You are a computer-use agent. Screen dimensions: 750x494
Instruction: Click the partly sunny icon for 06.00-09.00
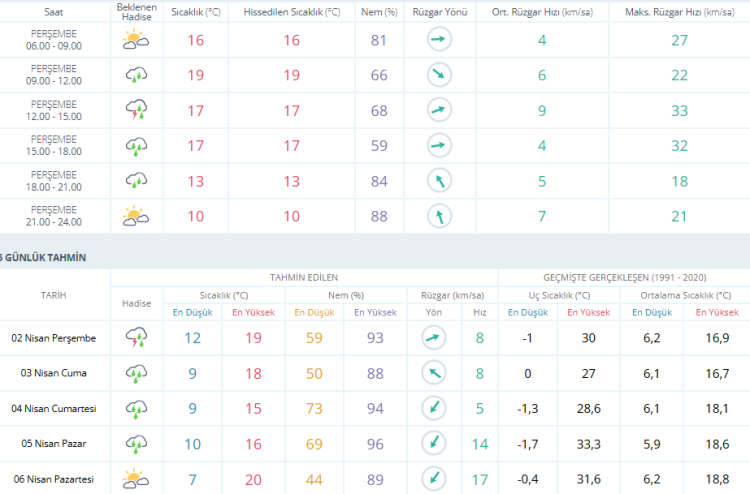point(136,40)
